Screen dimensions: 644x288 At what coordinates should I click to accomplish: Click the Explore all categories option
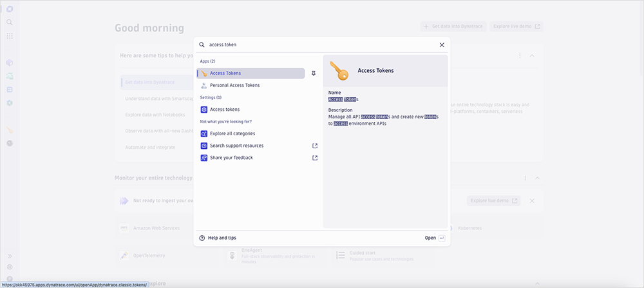(x=232, y=133)
